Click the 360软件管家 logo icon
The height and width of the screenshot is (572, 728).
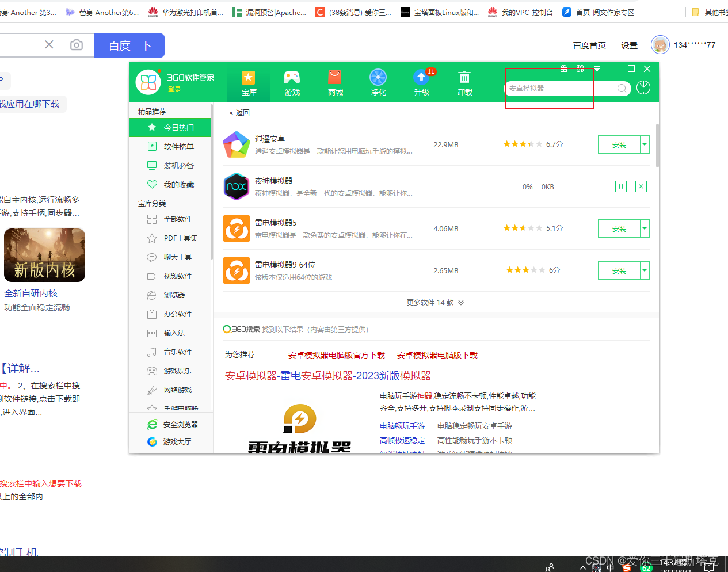(148, 82)
